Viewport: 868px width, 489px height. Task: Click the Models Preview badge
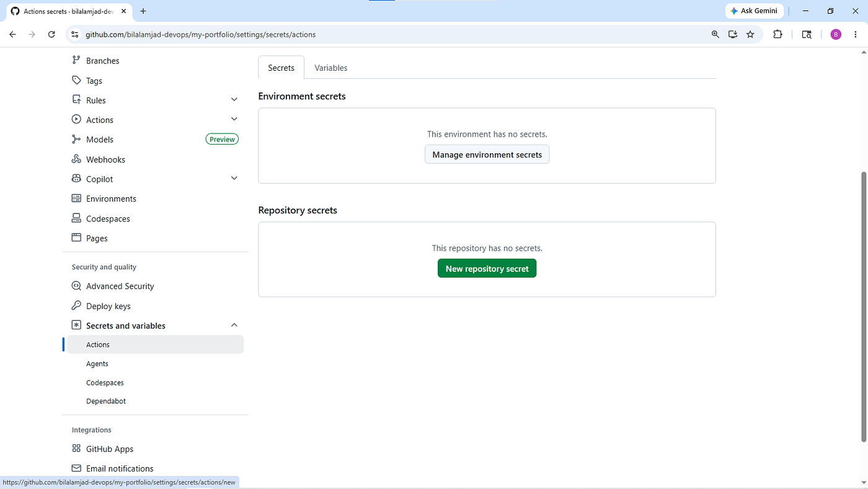(222, 140)
